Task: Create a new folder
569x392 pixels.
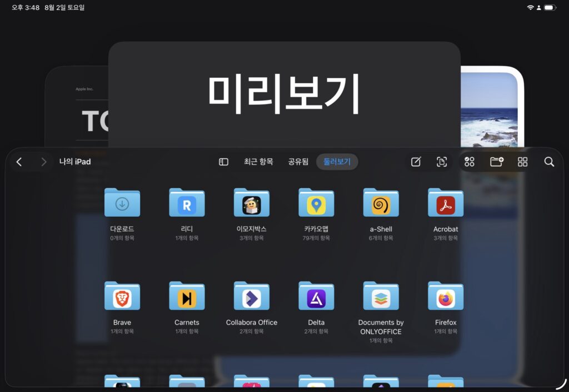Action: click(496, 162)
